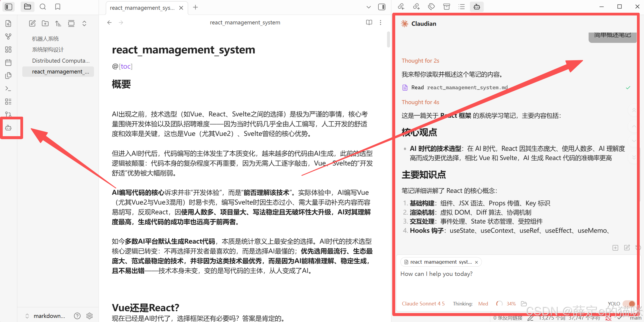Viewport: 644px width, 322px height.
Task: Click the chat input saying How can I help
Action: click(436, 274)
